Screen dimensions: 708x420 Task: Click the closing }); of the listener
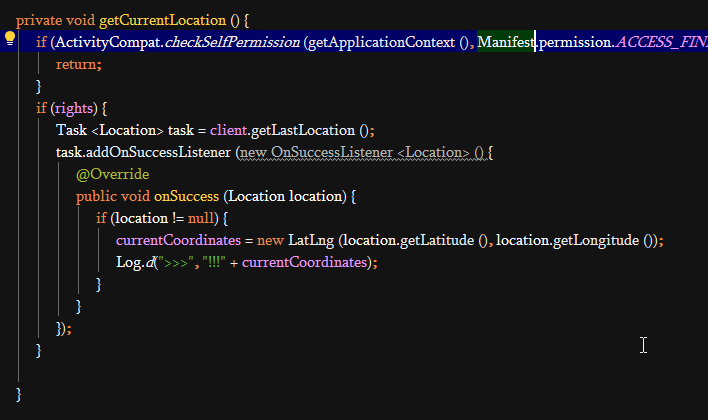64,329
